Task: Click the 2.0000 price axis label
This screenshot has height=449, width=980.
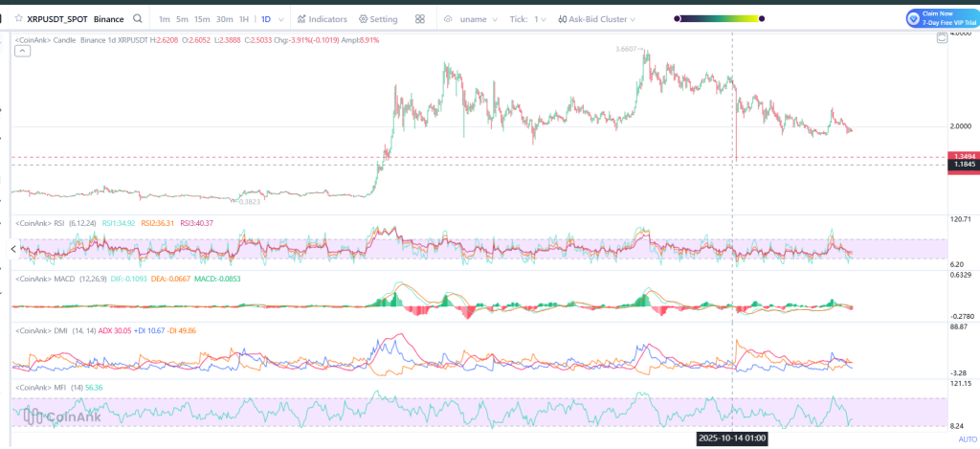Action: pos(963,127)
